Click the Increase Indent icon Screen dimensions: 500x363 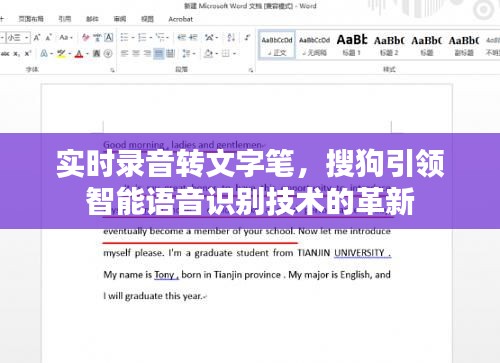pos(193,37)
